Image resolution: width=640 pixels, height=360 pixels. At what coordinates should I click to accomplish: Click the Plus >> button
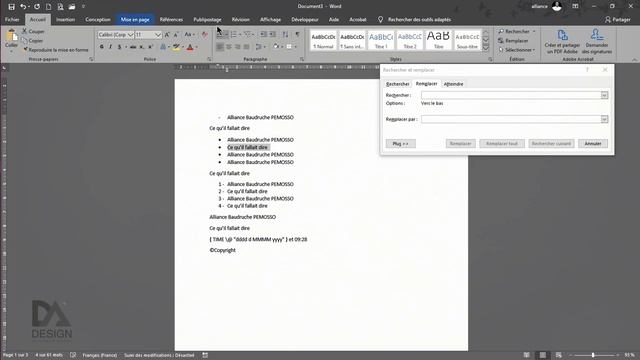(400, 144)
